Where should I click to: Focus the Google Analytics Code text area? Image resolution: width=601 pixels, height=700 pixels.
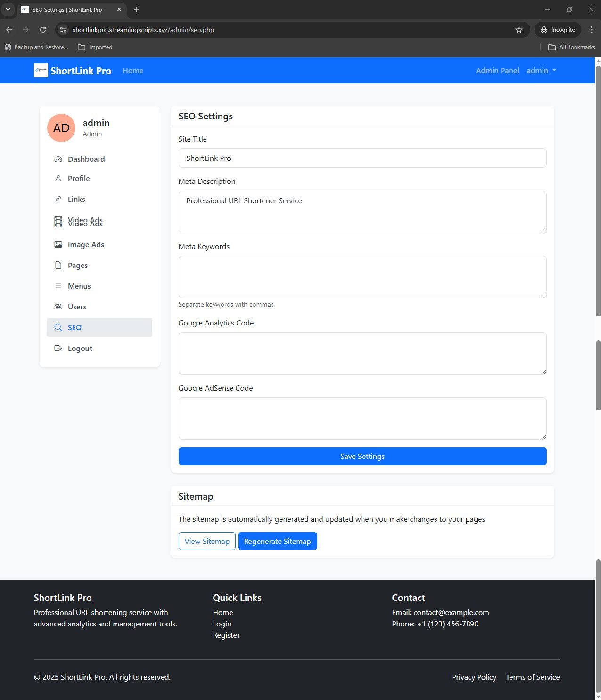(x=362, y=353)
